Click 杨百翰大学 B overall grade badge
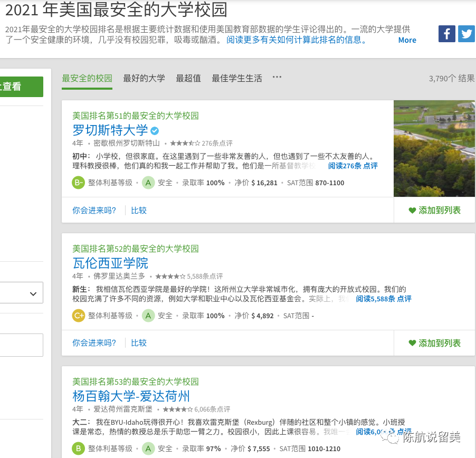 click(78, 449)
